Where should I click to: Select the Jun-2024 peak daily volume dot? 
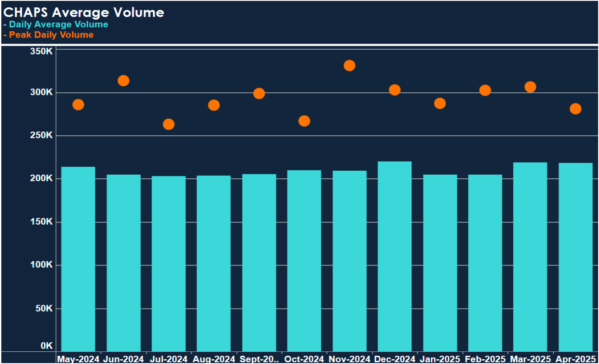[x=124, y=81]
